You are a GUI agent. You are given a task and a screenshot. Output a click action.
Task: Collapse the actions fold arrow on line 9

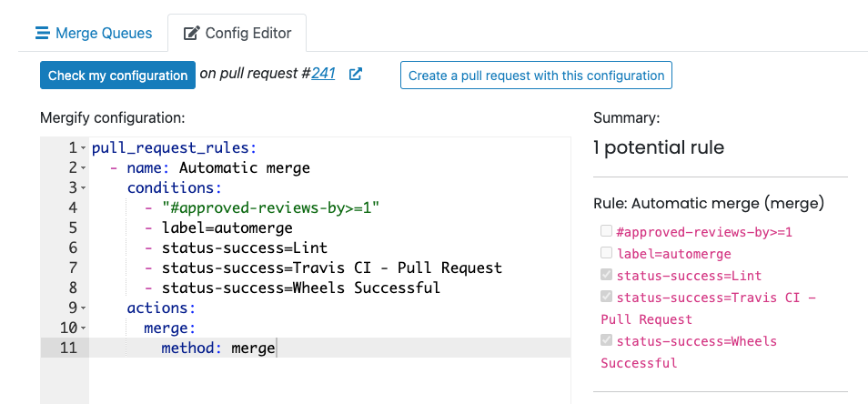84,308
